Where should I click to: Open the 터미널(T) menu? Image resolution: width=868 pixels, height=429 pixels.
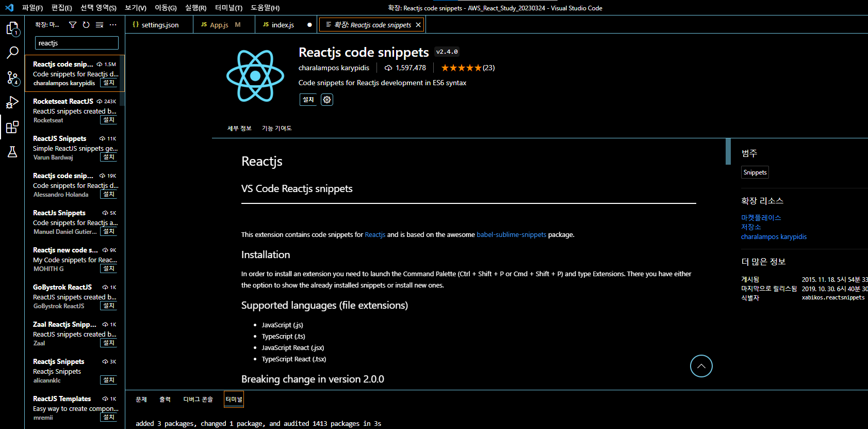point(228,8)
